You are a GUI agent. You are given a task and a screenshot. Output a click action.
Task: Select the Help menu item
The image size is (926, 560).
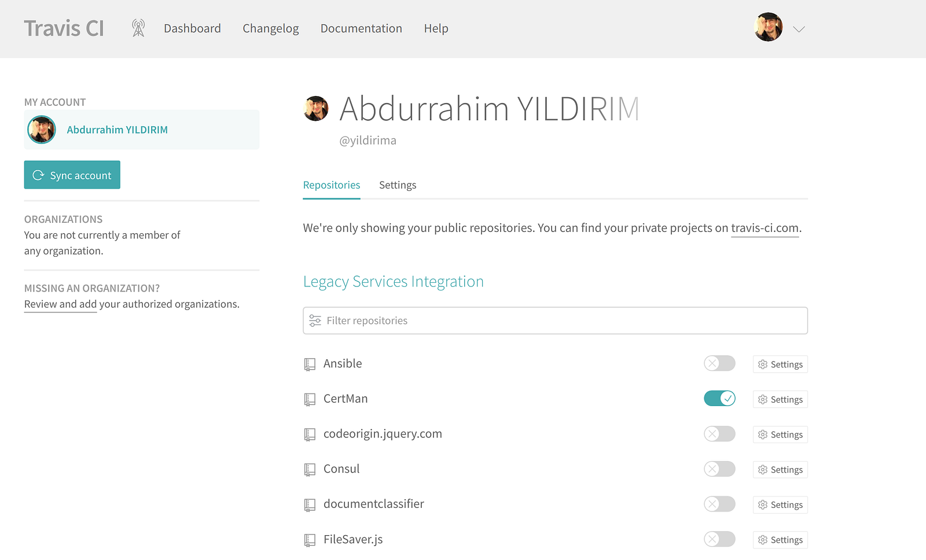click(x=436, y=28)
